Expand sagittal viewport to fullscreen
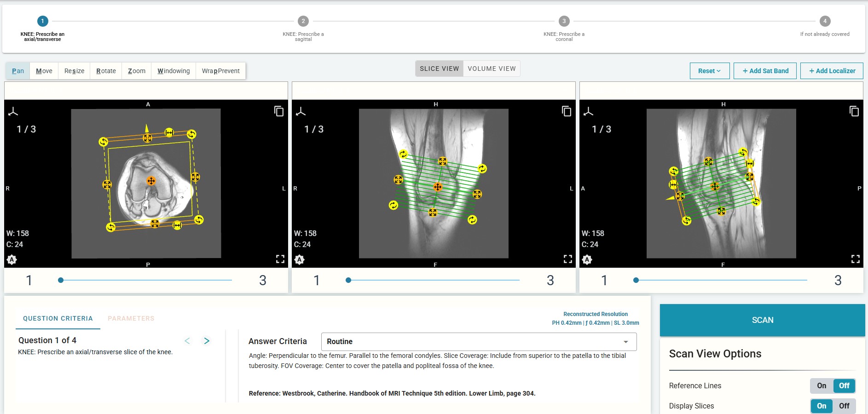This screenshot has width=868, height=414. click(855, 259)
